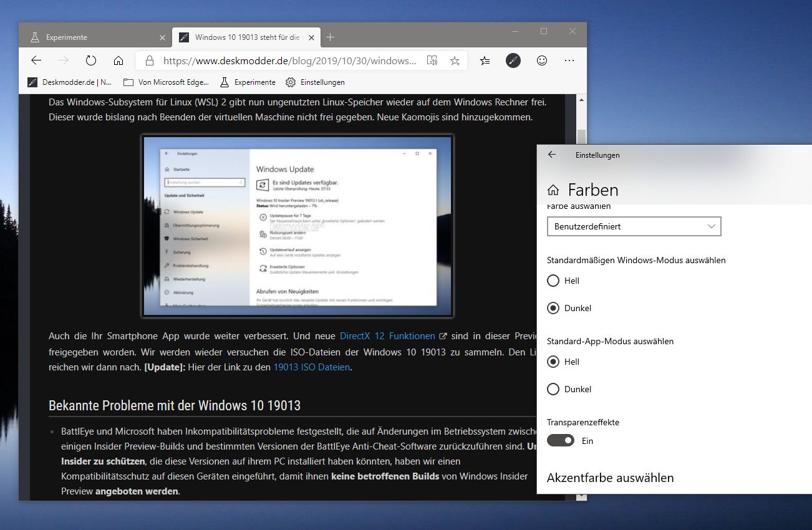Select Hell for Windows-Modus
Viewport: 812px width, 530px height.
click(x=563, y=281)
